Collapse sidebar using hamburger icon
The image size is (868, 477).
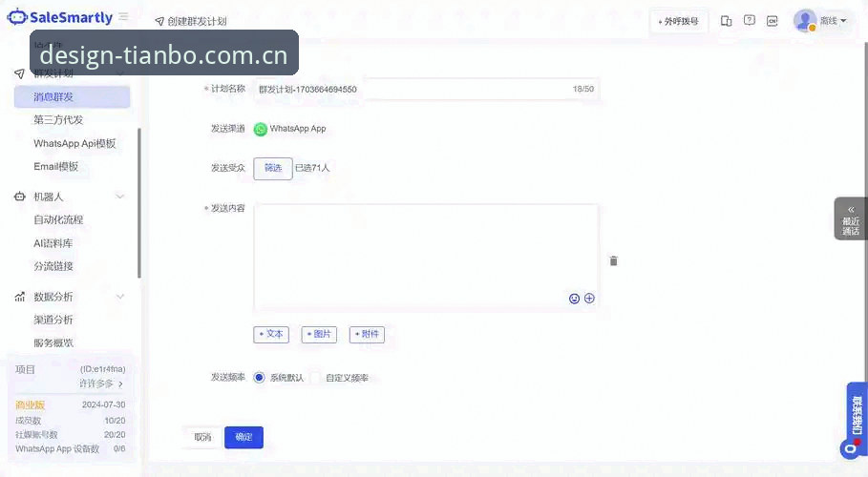(123, 16)
